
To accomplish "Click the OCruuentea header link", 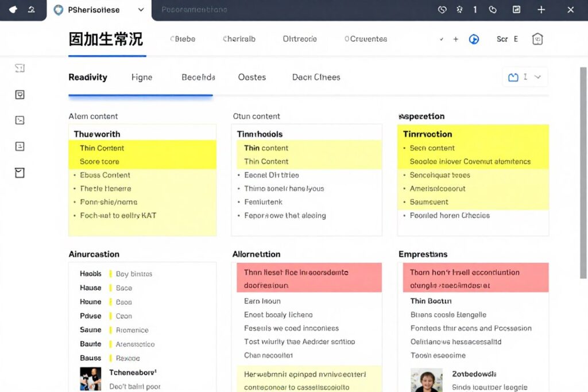I will coord(366,39).
